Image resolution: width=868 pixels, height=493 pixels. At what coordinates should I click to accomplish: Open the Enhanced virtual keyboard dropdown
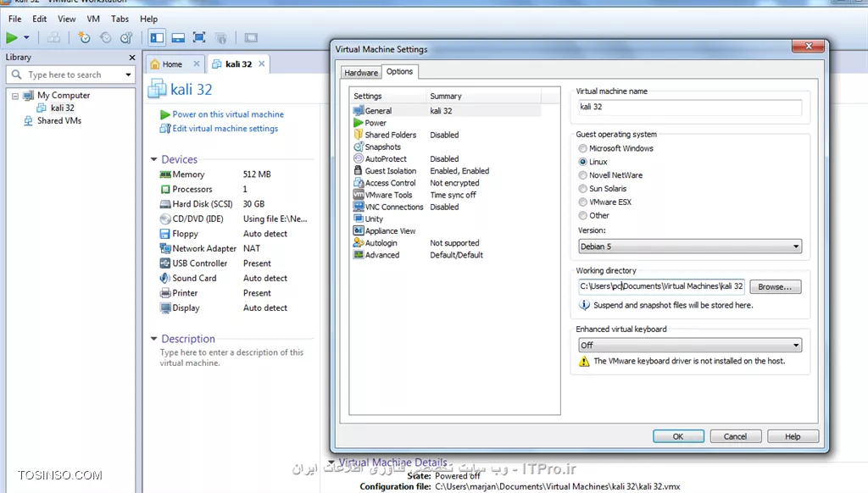tap(690, 346)
